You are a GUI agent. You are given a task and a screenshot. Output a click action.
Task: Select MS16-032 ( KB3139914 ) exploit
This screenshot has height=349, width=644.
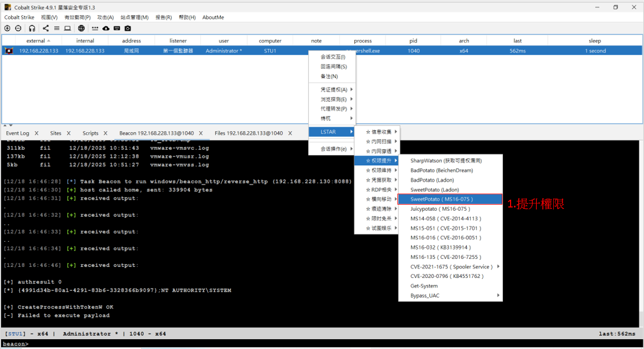tap(450, 247)
